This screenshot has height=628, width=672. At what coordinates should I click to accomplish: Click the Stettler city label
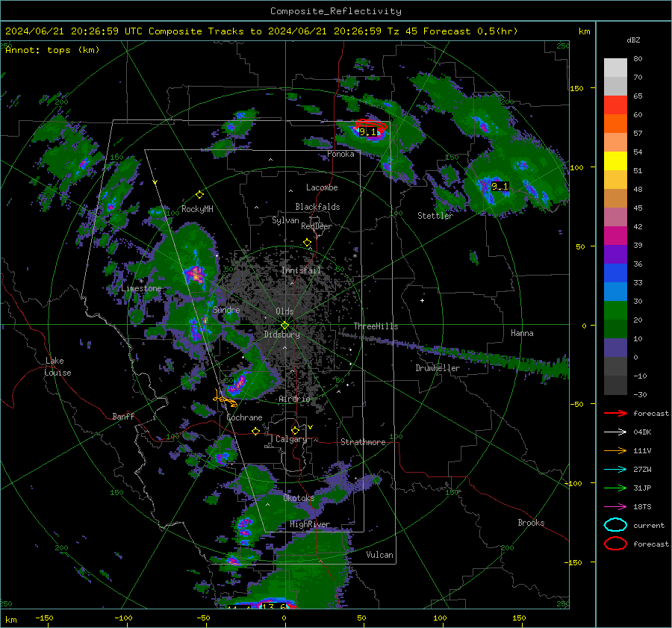pos(435,216)
